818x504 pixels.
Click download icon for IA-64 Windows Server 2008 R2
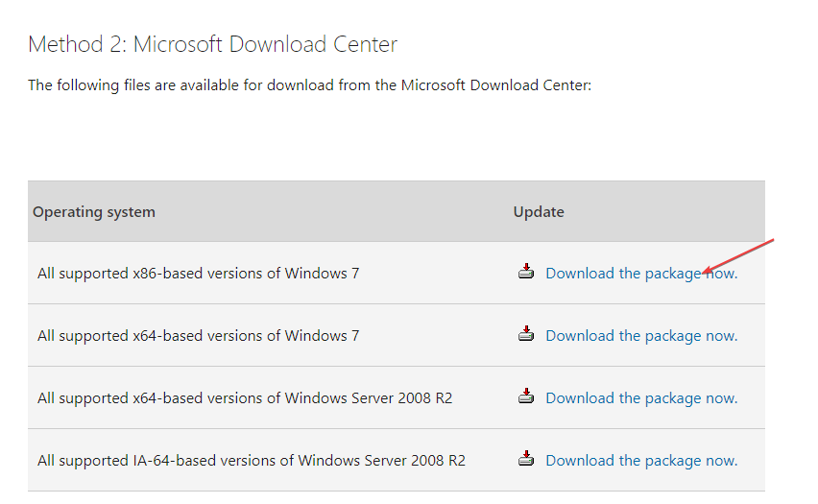[526, 458]
